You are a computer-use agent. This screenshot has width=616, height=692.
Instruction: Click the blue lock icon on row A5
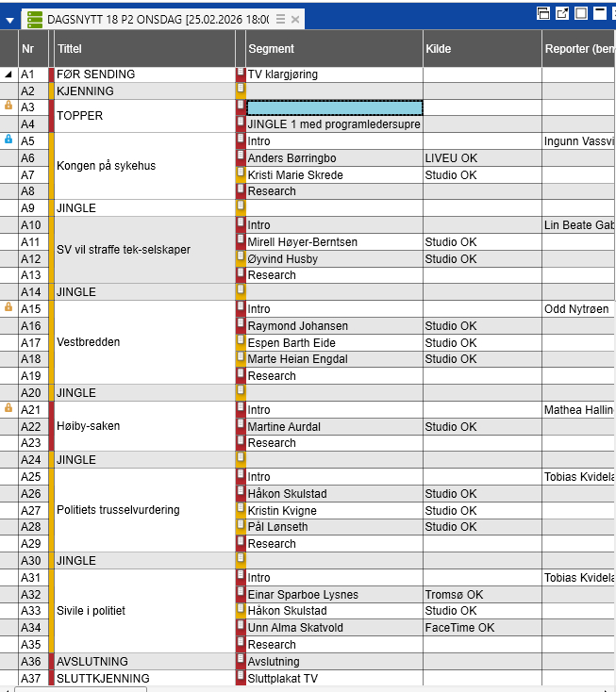click(9, 140)
